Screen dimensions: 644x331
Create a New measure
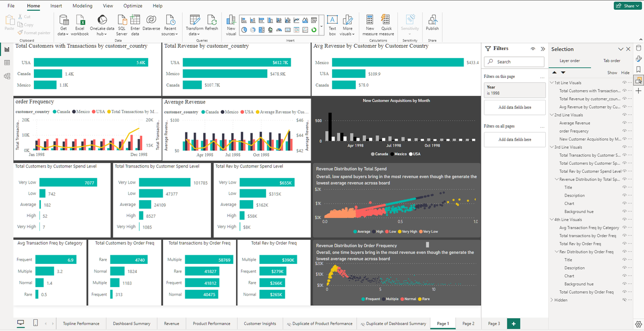pos(370,25)
